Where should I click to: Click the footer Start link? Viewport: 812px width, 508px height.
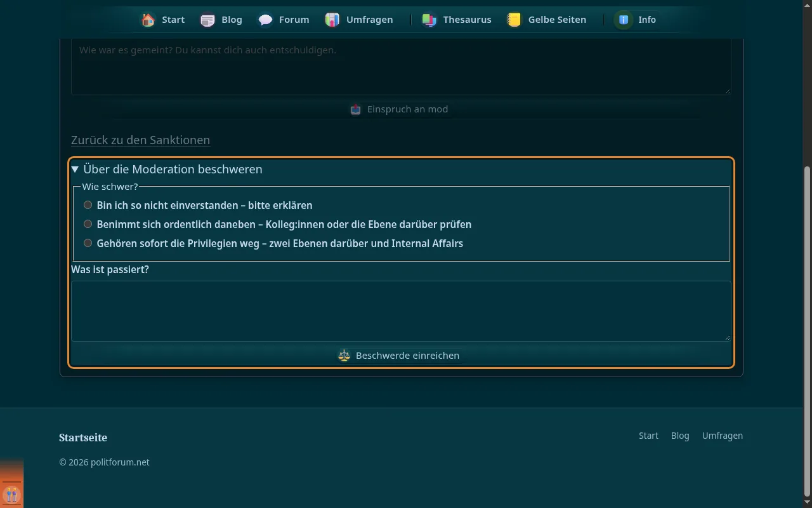(x=648, y=436)
